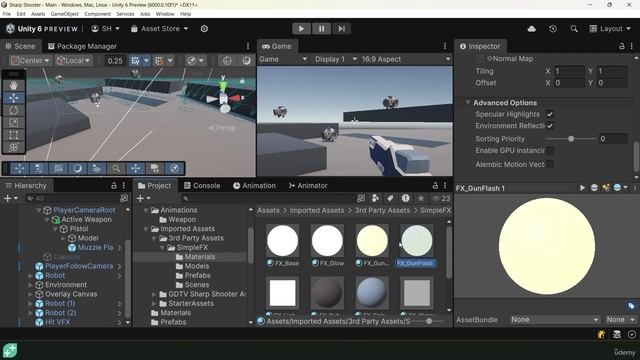Expand Robot in Hierarchy
The width and height of the screenshot is (640, 360).
(x=30, y=276)
